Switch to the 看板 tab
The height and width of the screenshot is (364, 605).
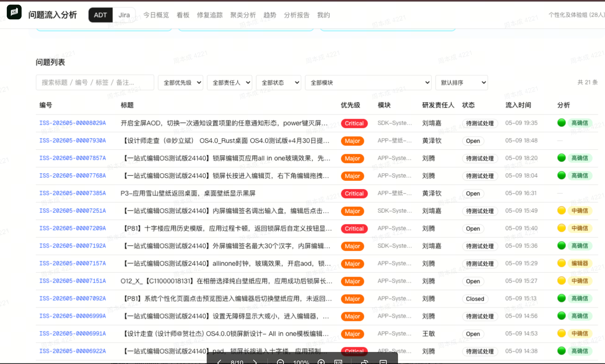(x=183, y=15)
